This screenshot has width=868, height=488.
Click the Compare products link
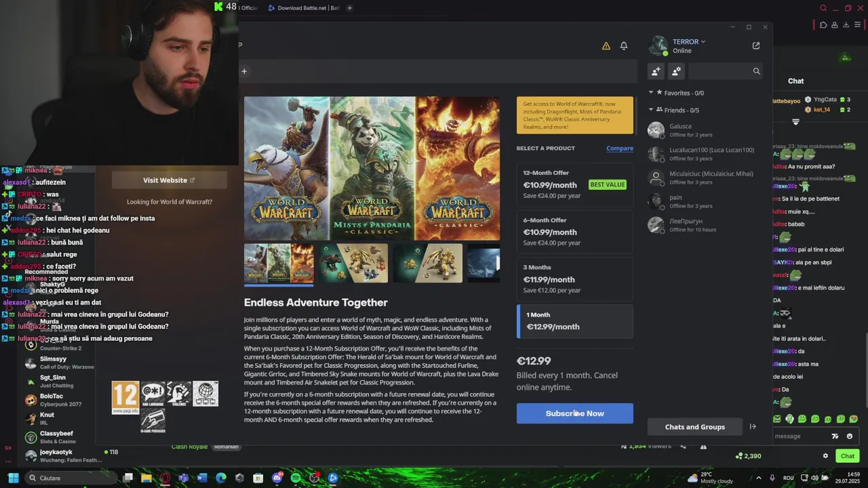[620, 148]
